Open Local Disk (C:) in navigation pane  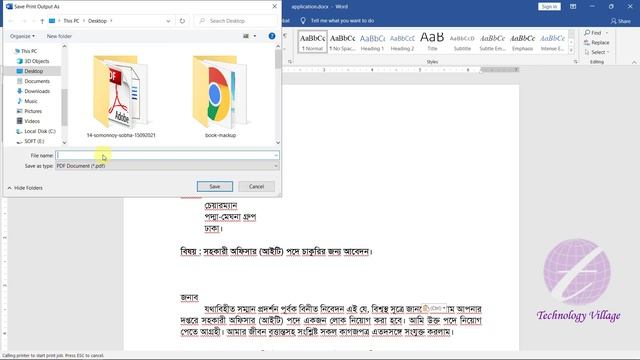[40, 131]
